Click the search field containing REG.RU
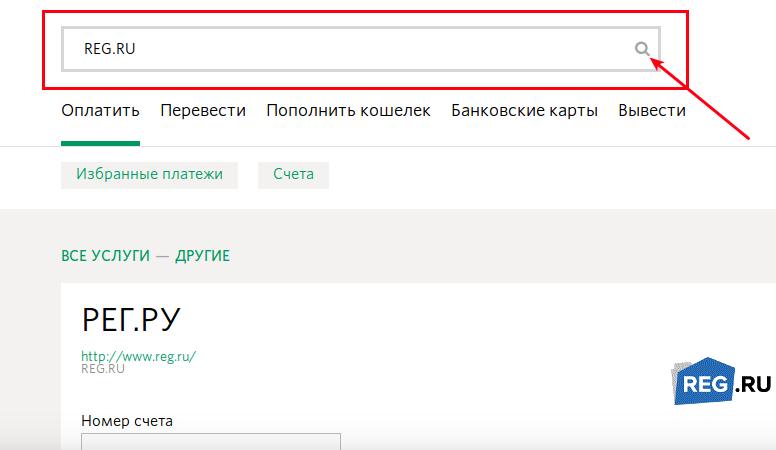The height and width of the screenshot is (450, 776). pyautogui.click(x=361, y=49)
